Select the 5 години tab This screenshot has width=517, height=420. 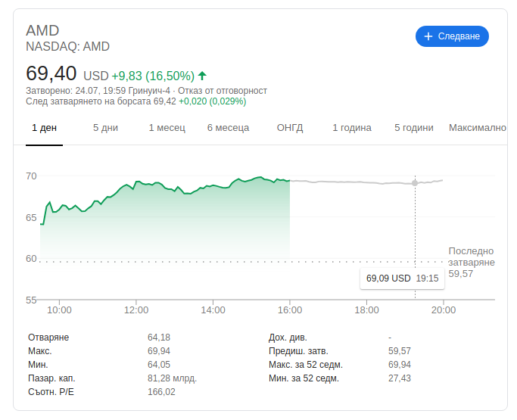[x=414, y=128]
